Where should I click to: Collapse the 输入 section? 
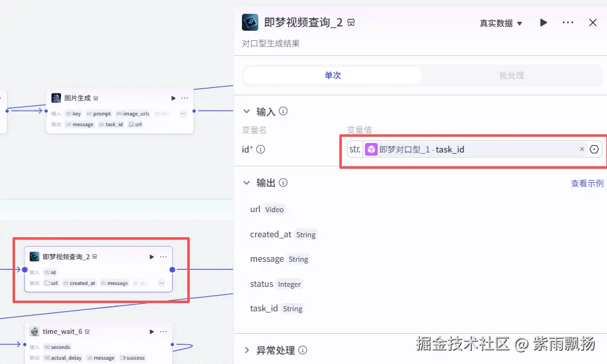[246, 112]
